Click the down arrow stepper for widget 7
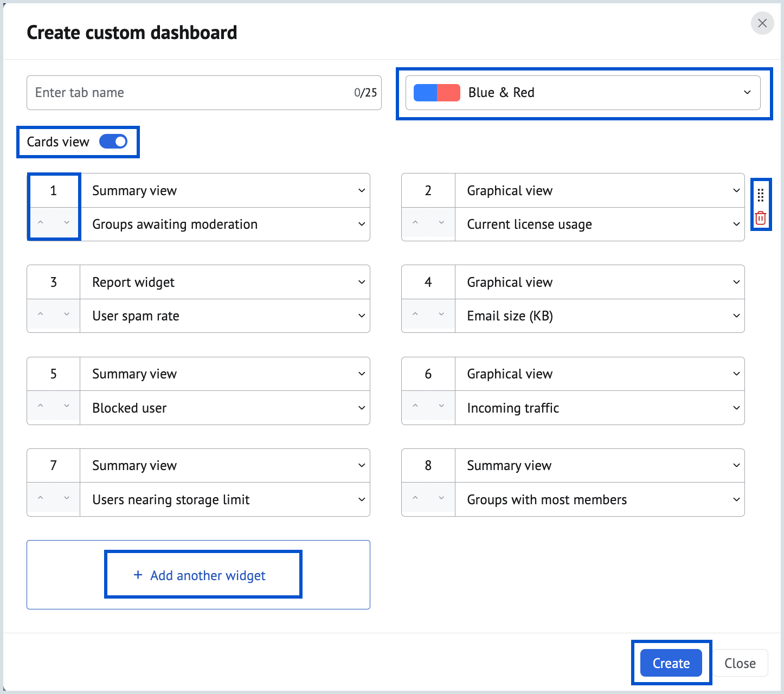784x694 pixels. pyautogui.click(x=66, y=498)
